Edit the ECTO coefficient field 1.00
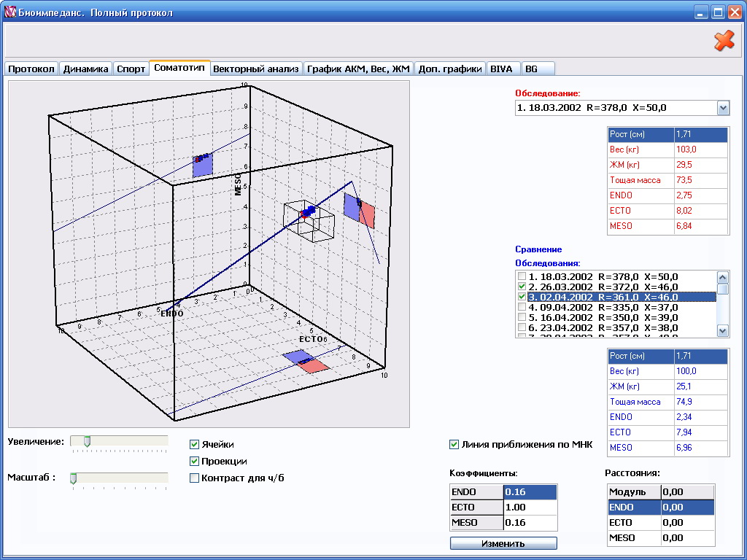This screenshot has height=560, width=747. pyautogui.click(x=530, y=507)
